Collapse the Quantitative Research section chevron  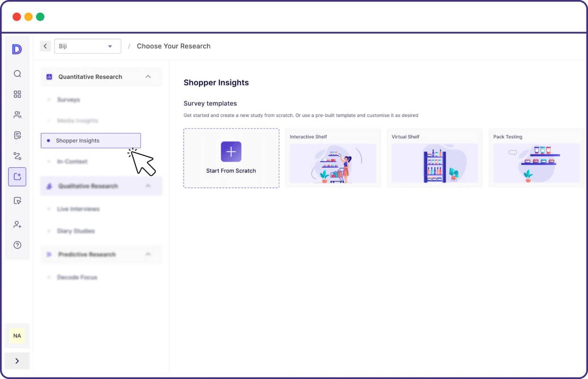(x=148, y=77)
